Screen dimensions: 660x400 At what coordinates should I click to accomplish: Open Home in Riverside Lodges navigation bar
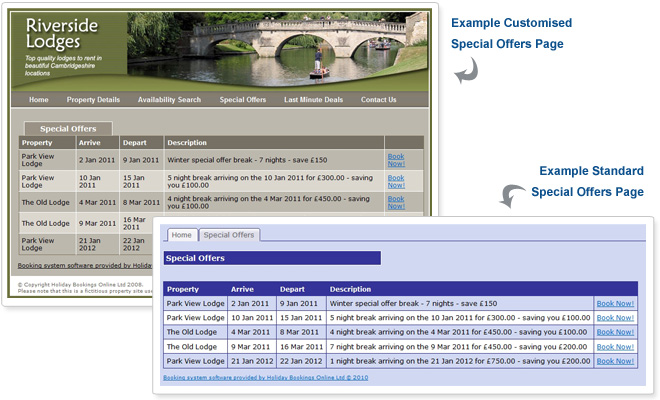pyautogui.click(x=39, y=100)
